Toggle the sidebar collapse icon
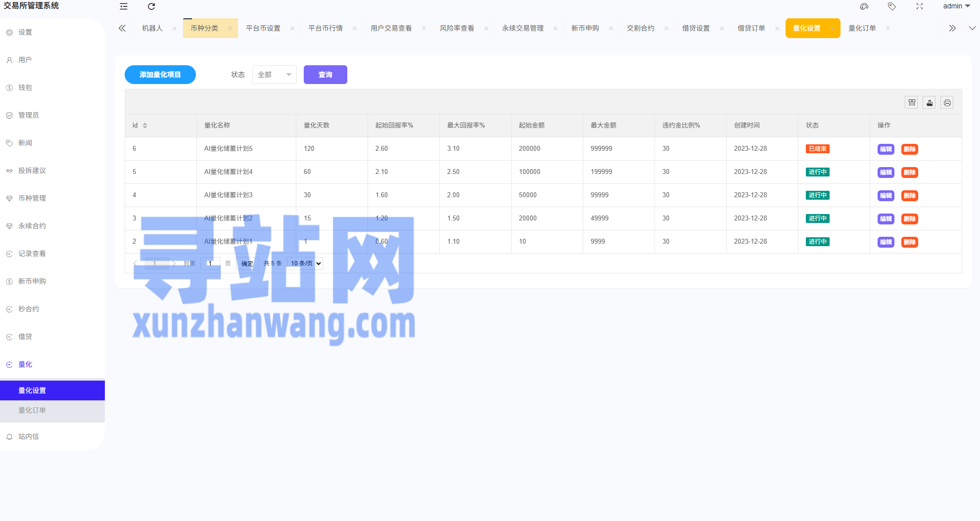 click(x=124, y=6)
